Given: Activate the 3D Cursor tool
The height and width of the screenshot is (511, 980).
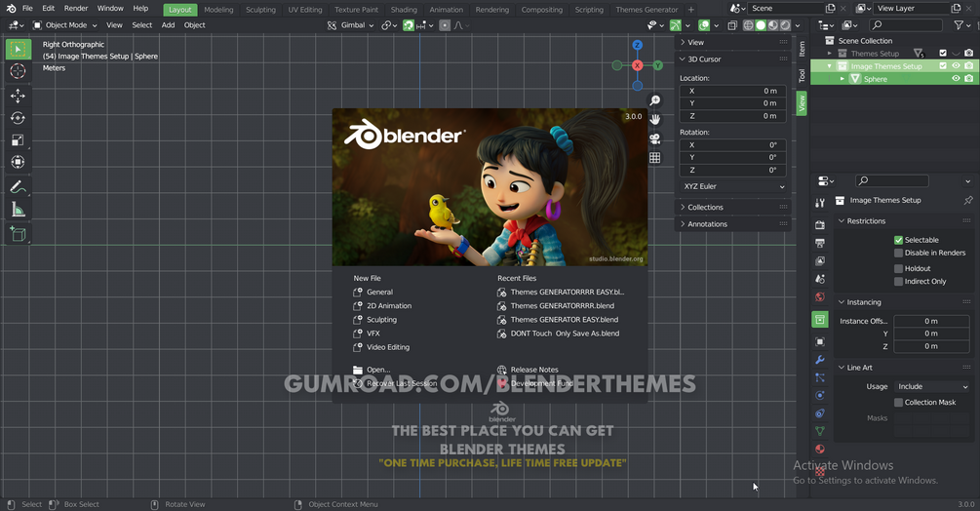Looking at the screenshot, I should coord(19,71).
